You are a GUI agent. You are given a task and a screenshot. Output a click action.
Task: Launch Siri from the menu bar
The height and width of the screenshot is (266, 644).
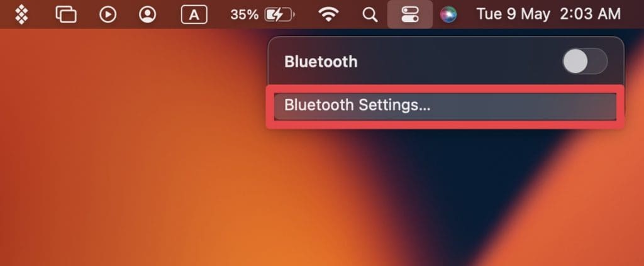coord(448,15)
